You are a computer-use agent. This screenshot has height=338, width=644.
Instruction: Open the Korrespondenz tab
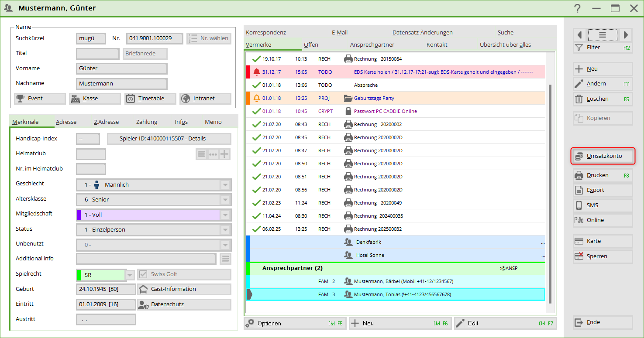[x=266, y=33]
